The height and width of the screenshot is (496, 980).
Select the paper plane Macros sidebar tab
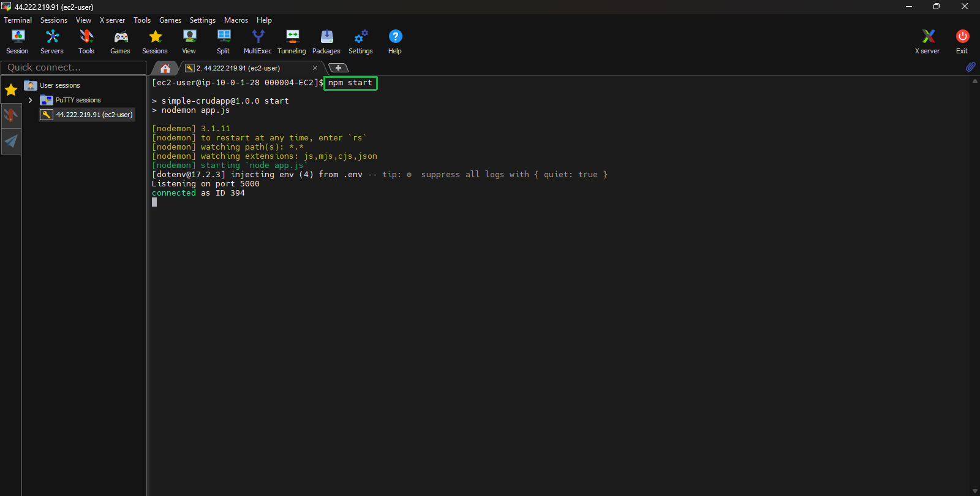[11, 141]
